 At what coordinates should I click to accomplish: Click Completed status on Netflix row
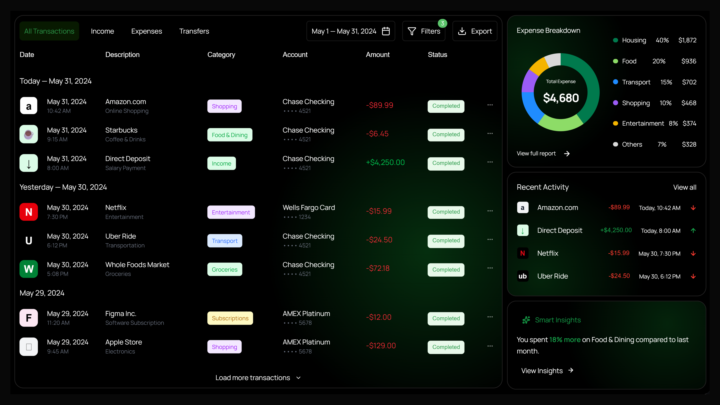(x=446, y=212)
